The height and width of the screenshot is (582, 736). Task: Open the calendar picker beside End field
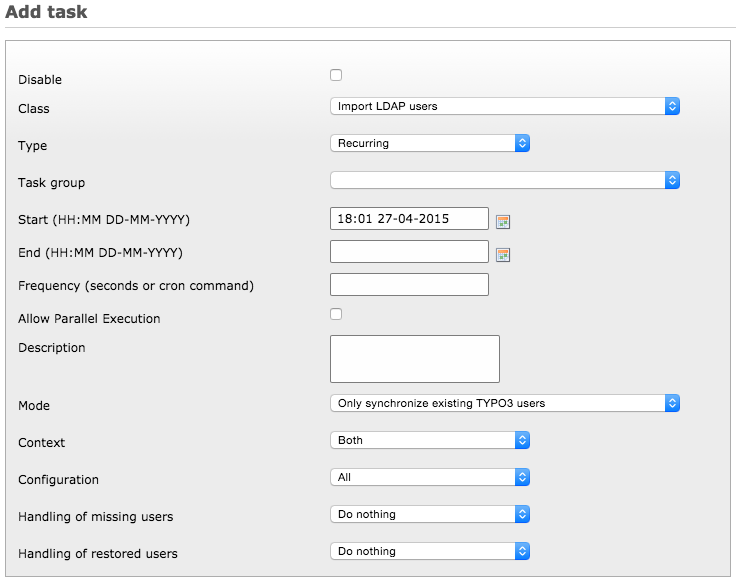pyautogui.click(x=503, y=254)
